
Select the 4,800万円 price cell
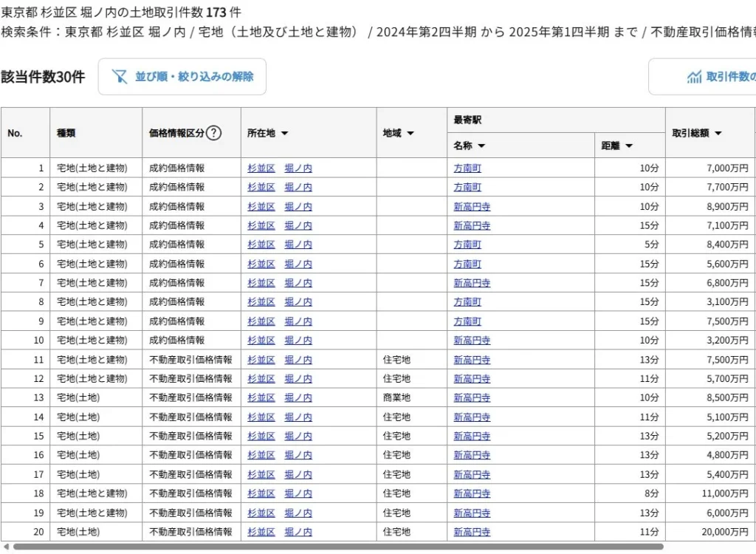pos(710,455)
